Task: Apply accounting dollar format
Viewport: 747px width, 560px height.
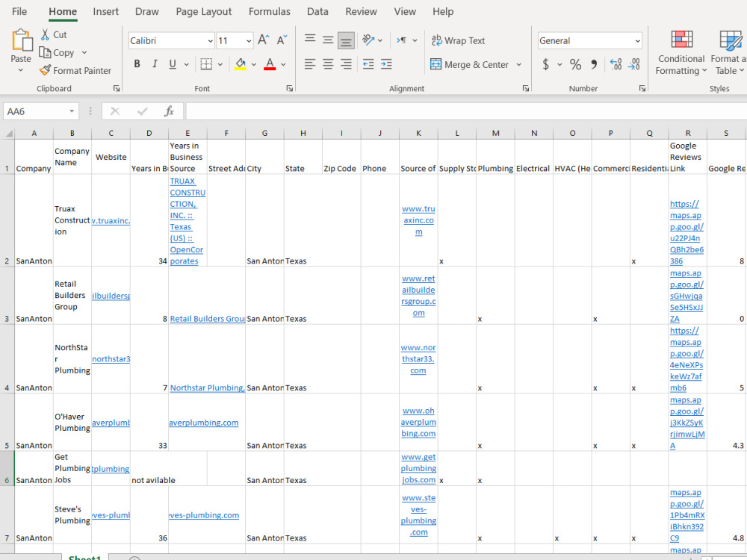Action: pos(546,64)
